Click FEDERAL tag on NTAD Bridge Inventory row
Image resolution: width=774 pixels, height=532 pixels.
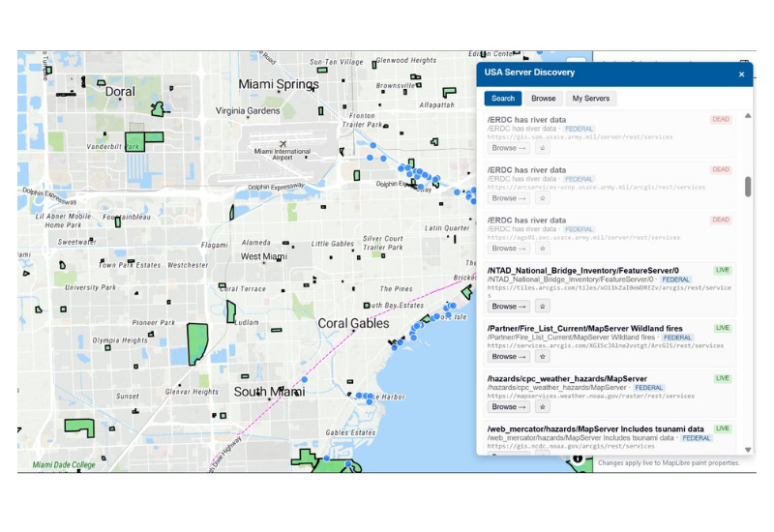(675, 280)
